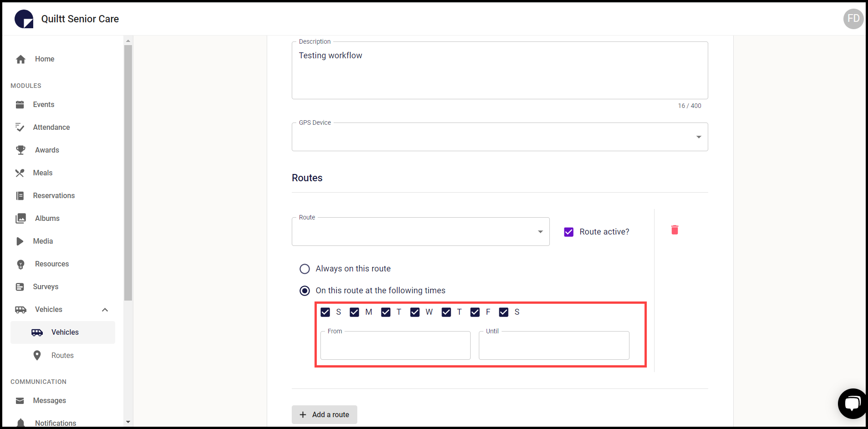Uncheck the Wednesday checkbox
The height and width of the screenshot is (429, 868).
415,312
